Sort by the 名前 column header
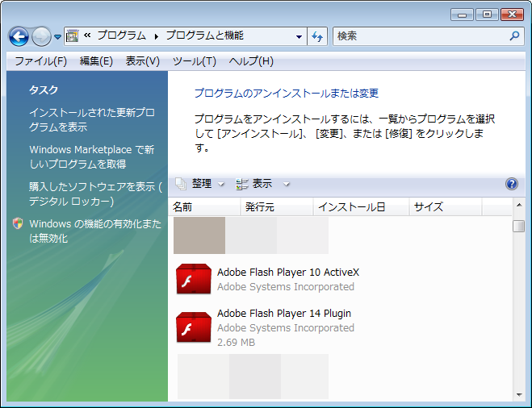 click(x=204, y=206)
